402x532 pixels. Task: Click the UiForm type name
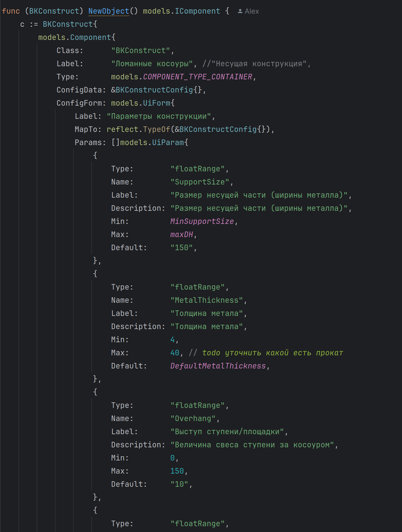coord(154,103)
